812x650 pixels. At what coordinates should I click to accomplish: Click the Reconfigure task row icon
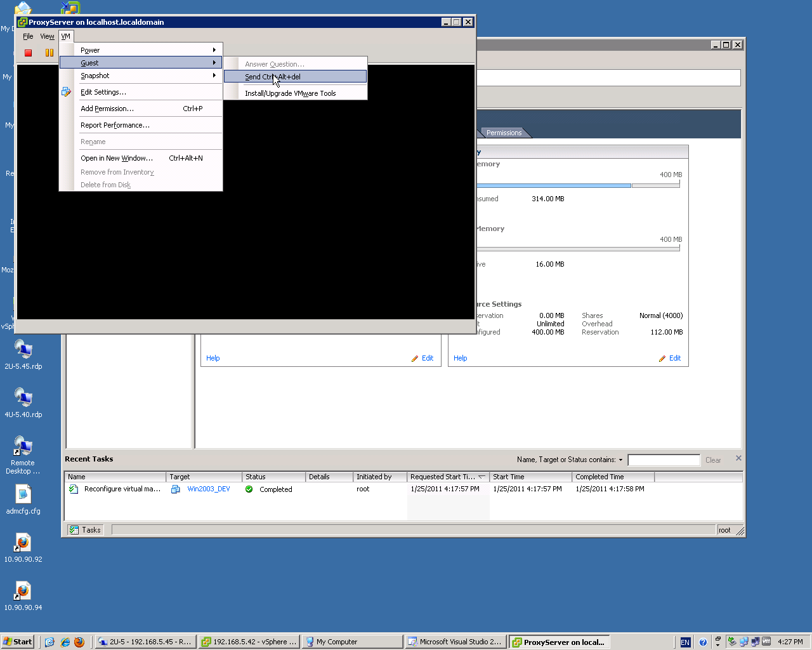(x=74, y=489)
